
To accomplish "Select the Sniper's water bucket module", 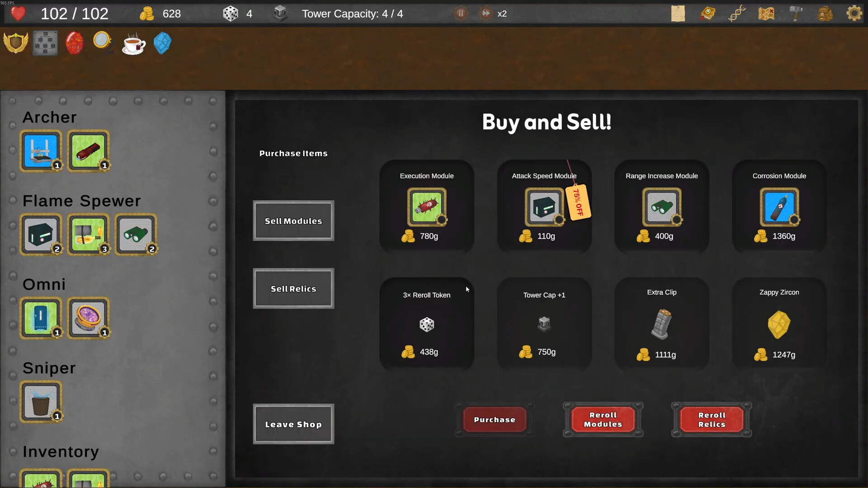I will 41,402.
